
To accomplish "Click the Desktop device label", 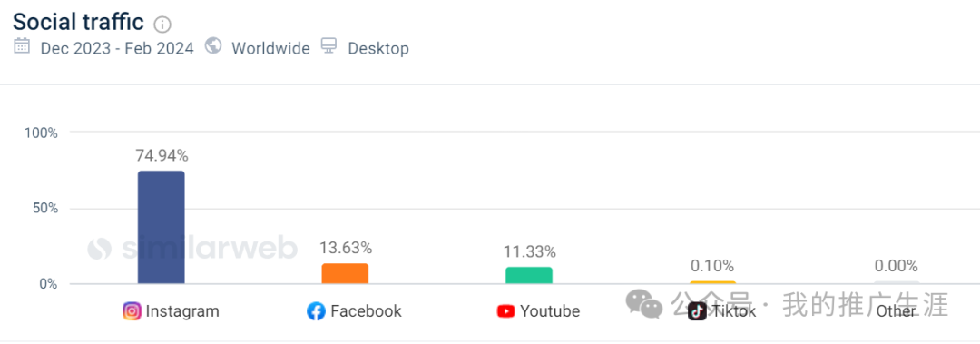I will point(378,48).
